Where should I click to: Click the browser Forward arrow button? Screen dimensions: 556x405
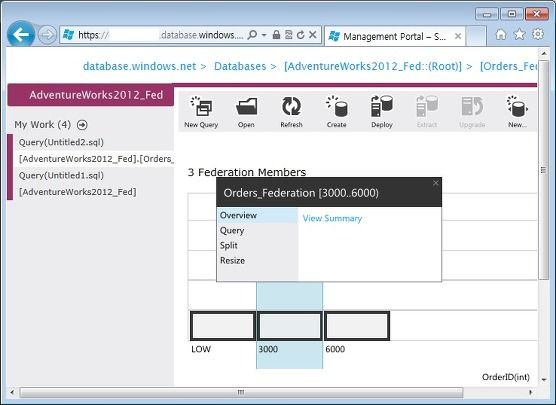47,35
